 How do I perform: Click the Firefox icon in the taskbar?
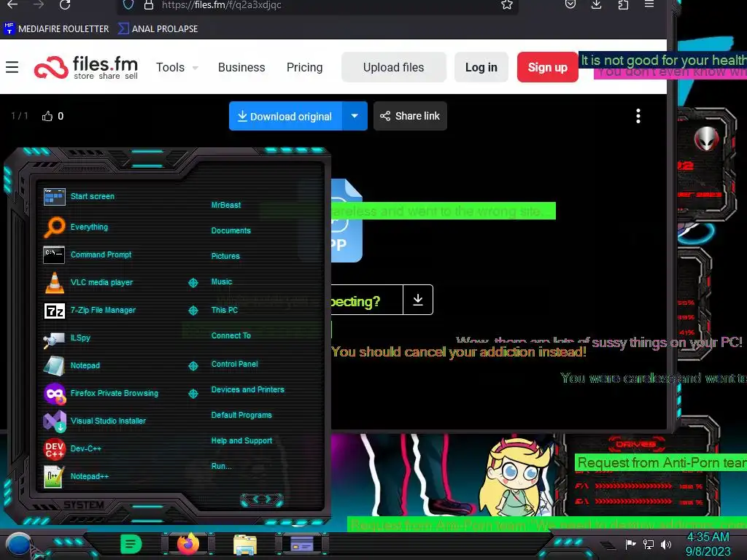188,544
